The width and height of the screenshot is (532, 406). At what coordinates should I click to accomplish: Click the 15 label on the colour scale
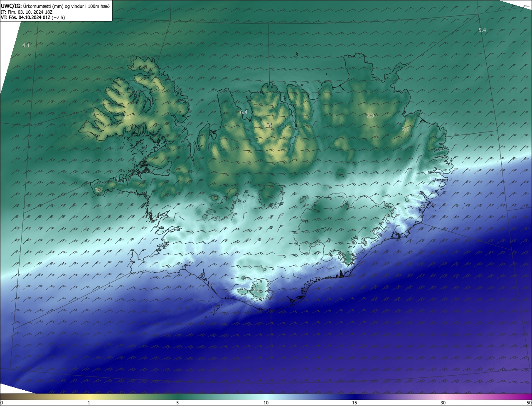pyautogui.click(x=355, y=403)
